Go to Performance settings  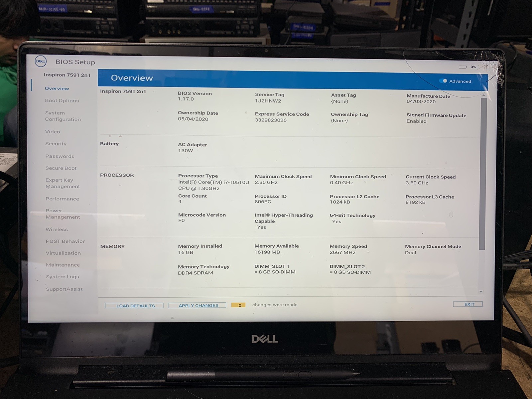coord(62,199)
